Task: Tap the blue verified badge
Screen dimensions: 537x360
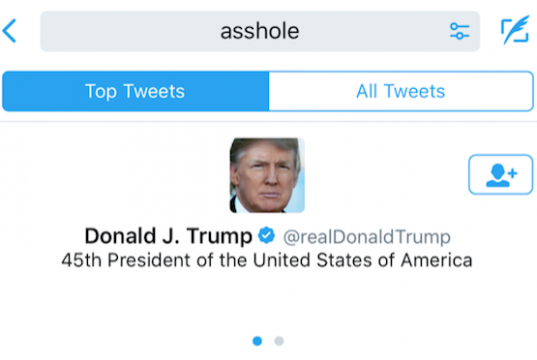Action: 266,235
